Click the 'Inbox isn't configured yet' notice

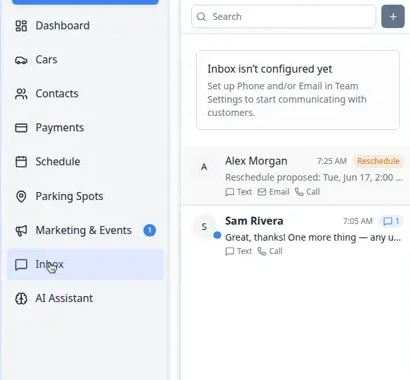click(x=298, y=90)
